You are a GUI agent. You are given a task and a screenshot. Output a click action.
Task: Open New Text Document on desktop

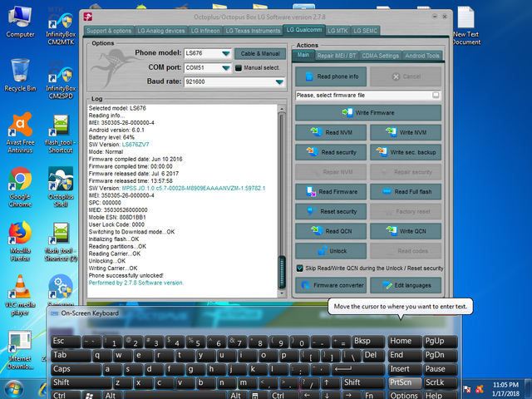[467, 26]
